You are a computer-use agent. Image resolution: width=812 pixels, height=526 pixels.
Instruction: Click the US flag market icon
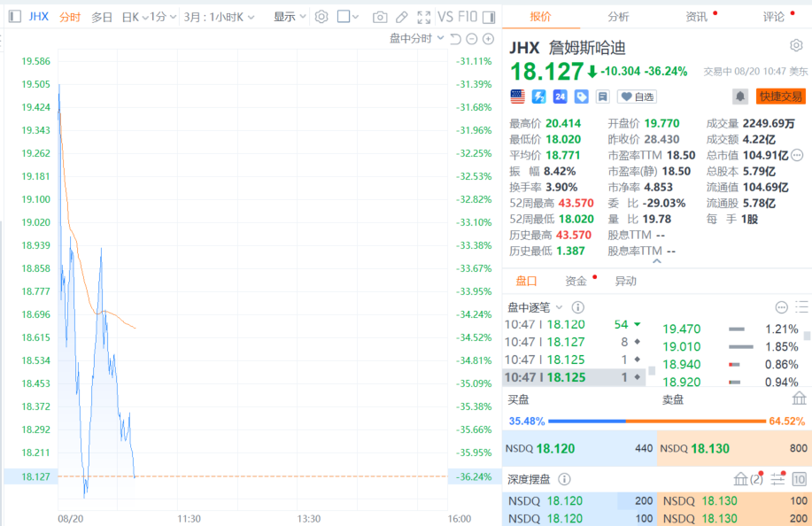click(x=517, y=97)
